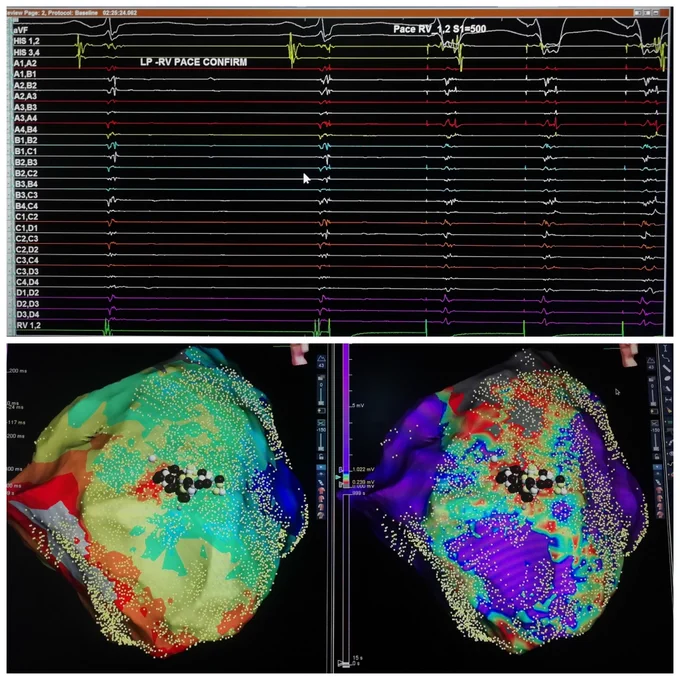Click envelope-shaped icon above -150 in voltage toolbar
Screen dimensions: 680x680
pyautogui.click(x=655, y=424)
